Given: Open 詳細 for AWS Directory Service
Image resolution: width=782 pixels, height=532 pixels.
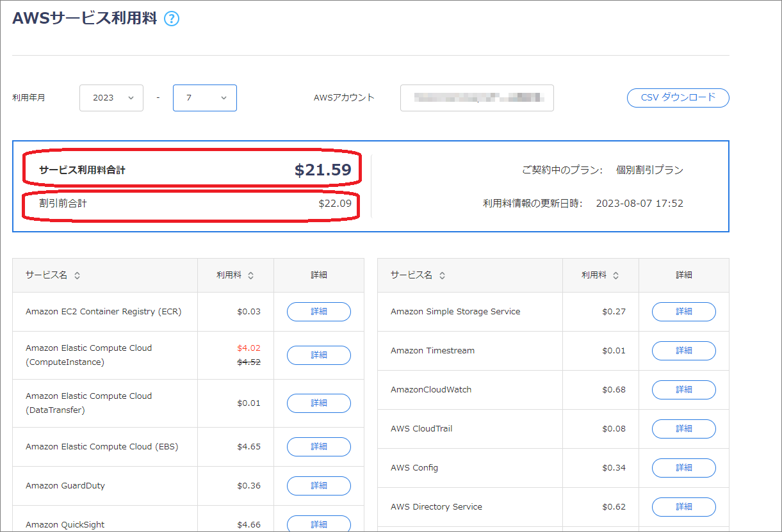Looking at the screenshot, I should click(x=684, y=507).
